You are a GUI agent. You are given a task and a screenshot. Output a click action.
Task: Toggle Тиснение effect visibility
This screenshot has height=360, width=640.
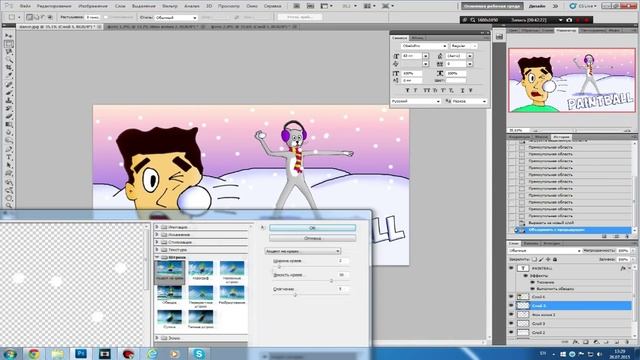pyautogui.click(x=532, y=282)
